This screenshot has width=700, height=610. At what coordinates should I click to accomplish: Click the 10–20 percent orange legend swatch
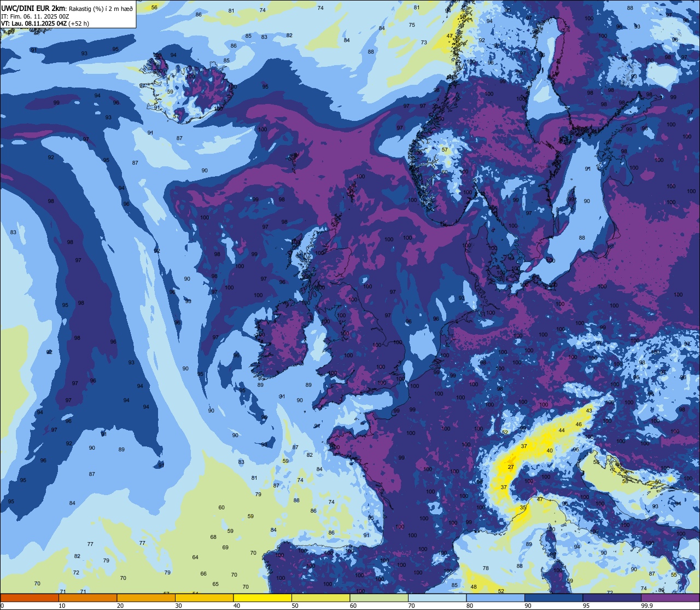(87, 597)
